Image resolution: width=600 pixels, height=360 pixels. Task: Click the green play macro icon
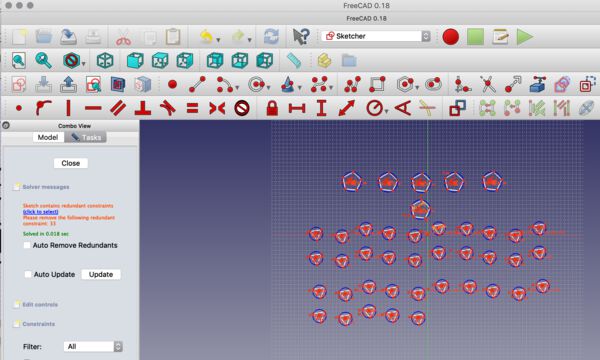coord(525,37)
